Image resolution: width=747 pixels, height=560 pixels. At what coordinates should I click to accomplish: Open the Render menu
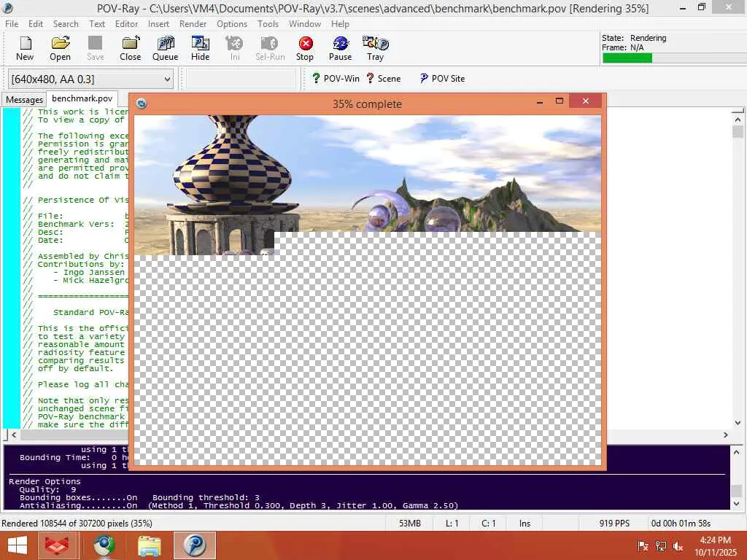coord(193,24)
